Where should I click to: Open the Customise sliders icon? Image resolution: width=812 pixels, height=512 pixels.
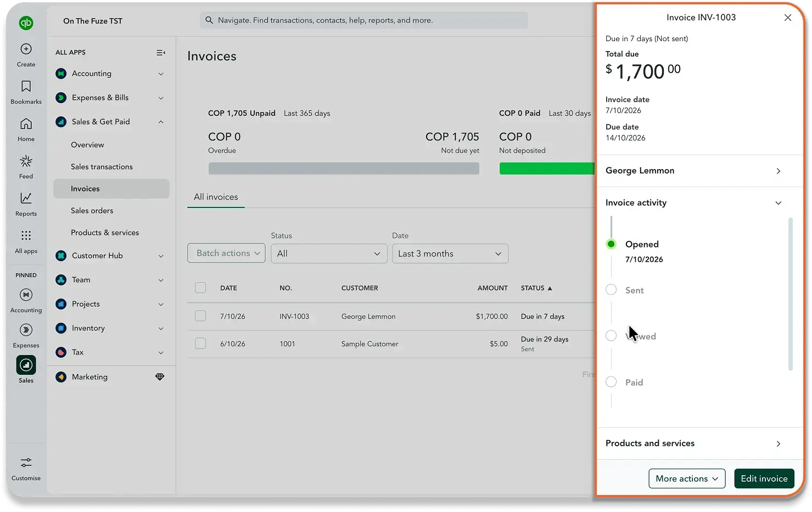(26, 463)
